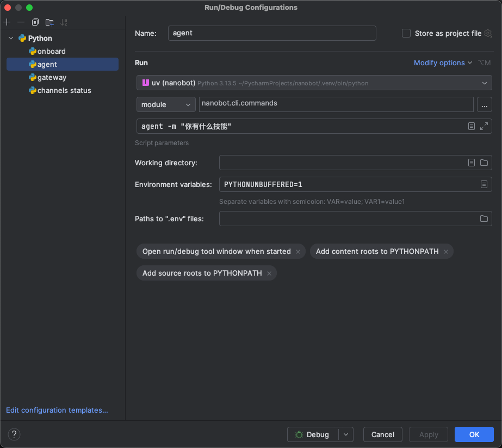Click the Name input field
This screenshot has height=448, width=502.
[x=272, y=33]
